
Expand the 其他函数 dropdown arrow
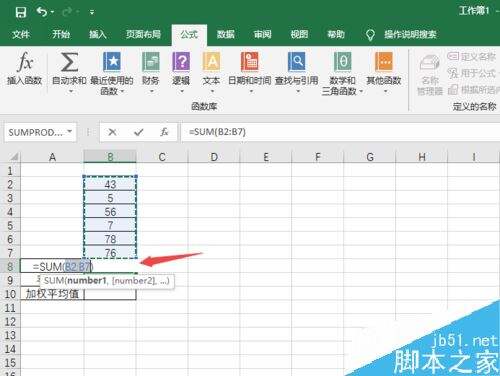point(385,91)
